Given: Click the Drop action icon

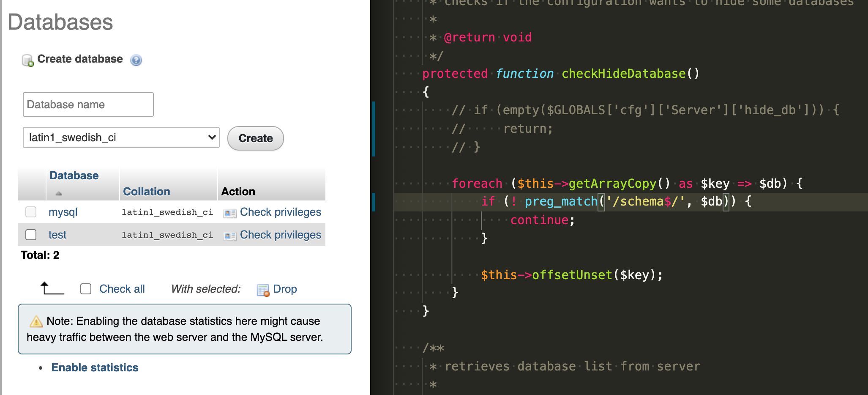Looking at the screenshot, I should point(262,289).
